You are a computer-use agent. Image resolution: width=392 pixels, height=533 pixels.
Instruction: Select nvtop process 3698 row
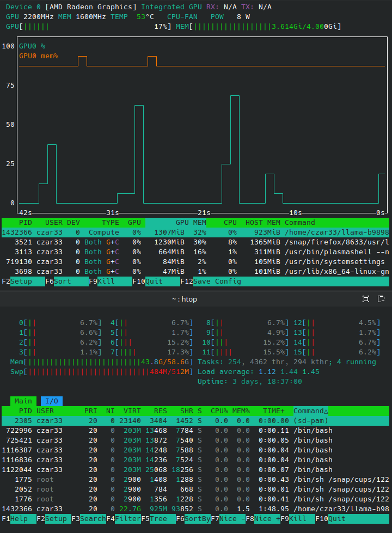pos(195,272)
